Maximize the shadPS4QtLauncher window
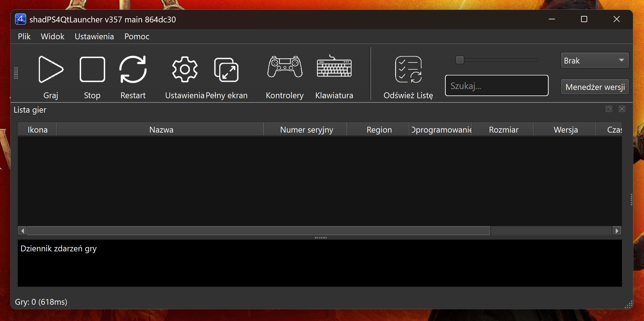 coord(584,19)
